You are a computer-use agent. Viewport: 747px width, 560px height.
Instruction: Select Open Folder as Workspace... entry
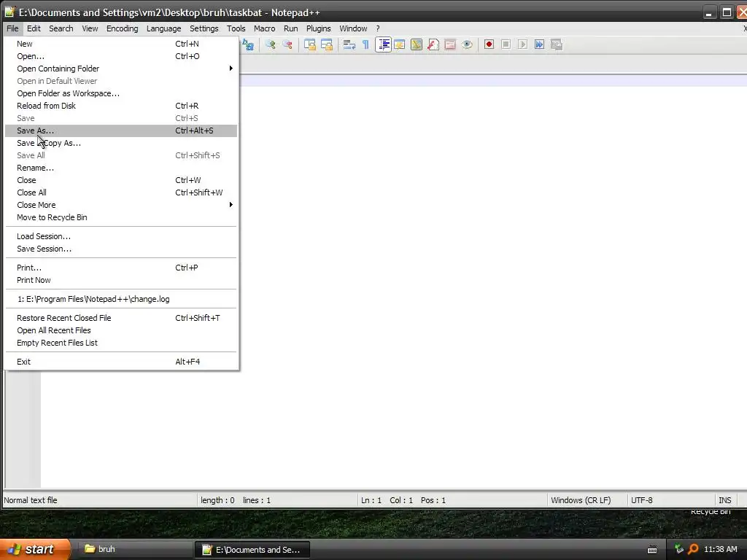(121, 93)
